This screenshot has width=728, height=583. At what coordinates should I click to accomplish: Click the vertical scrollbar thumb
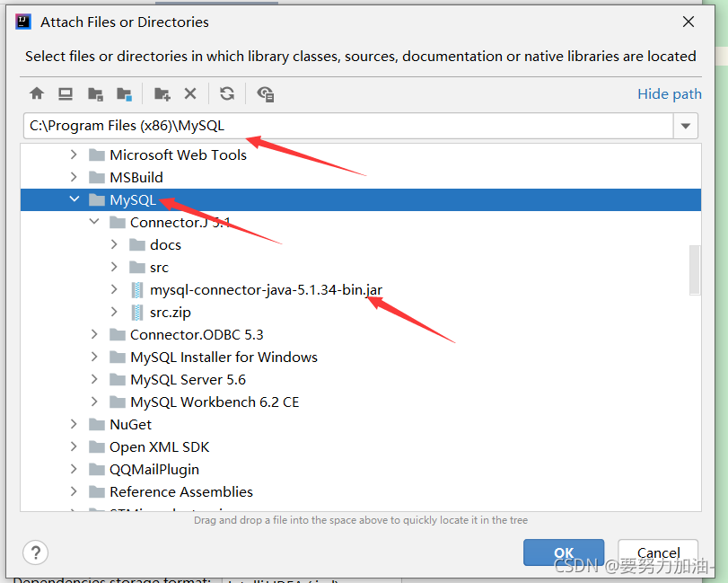(694, 269)
